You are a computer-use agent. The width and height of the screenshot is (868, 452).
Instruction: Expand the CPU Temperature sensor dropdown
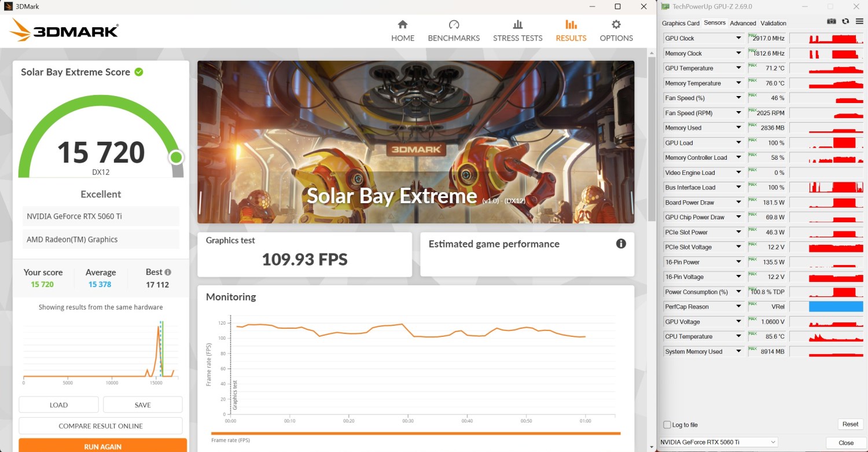coord(738,336)
